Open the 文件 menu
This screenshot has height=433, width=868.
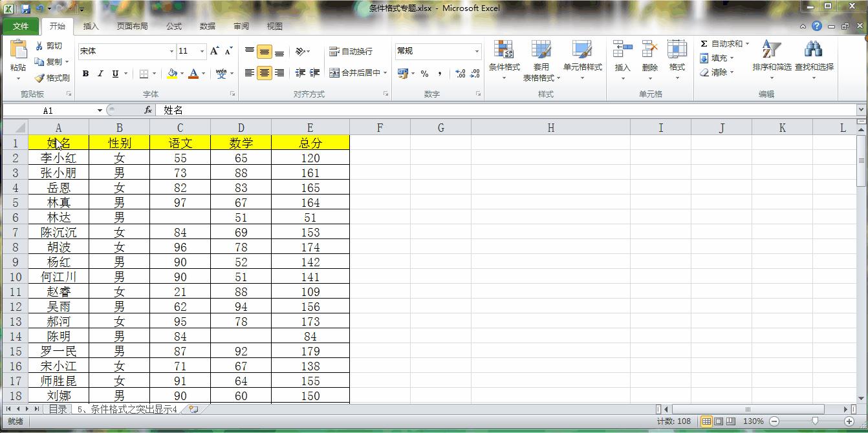(x=21, y=26)
